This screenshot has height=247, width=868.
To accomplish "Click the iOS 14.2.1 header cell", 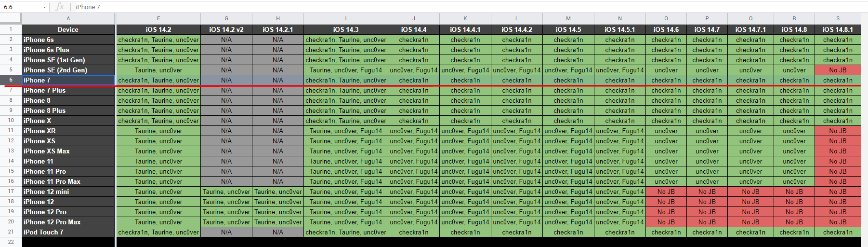I will point(278,29).
